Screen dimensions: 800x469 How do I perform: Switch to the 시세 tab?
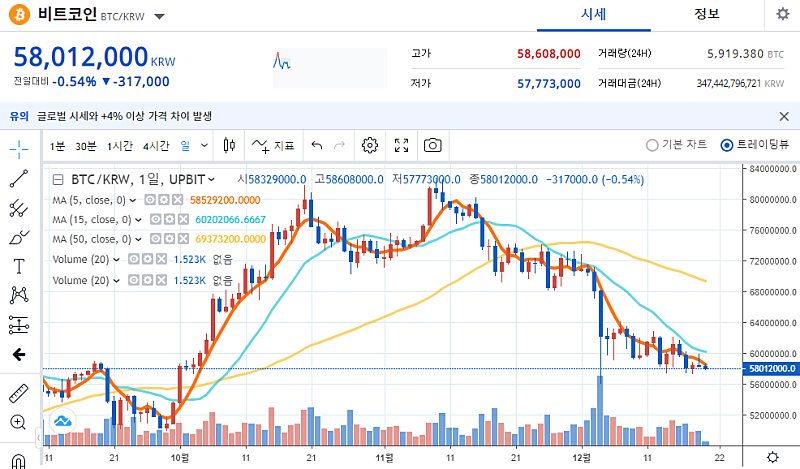click(593, 14)
